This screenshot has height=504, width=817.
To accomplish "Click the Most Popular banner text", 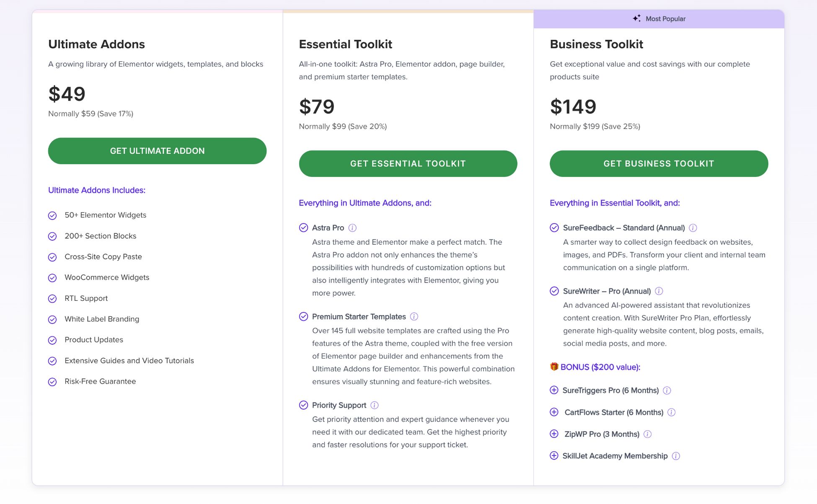I will tap(665, 19).
